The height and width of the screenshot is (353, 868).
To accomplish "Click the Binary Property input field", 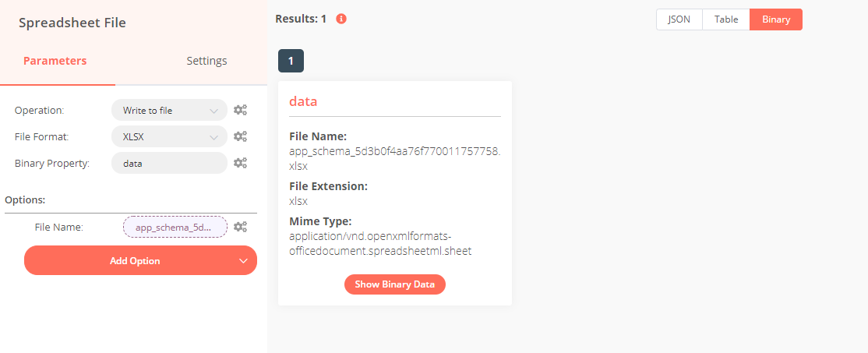I will coord(169,164).
